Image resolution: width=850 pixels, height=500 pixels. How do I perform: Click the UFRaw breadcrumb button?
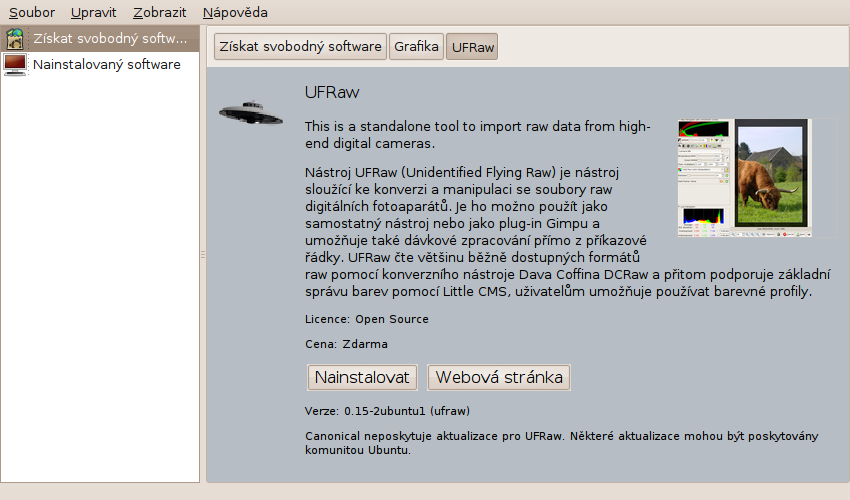point(472,47)
